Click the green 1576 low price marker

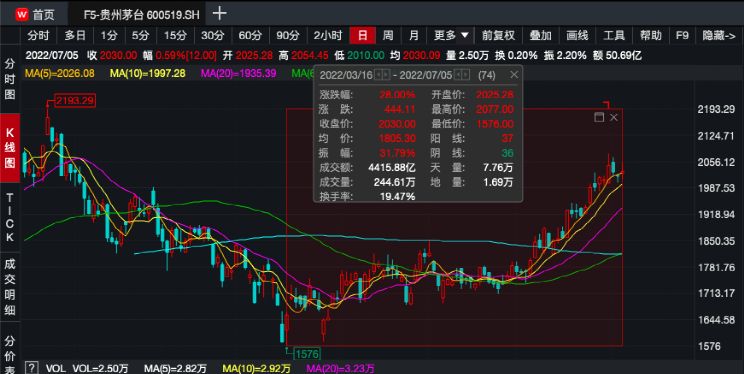pyautogui.click(x=307, y=354)
